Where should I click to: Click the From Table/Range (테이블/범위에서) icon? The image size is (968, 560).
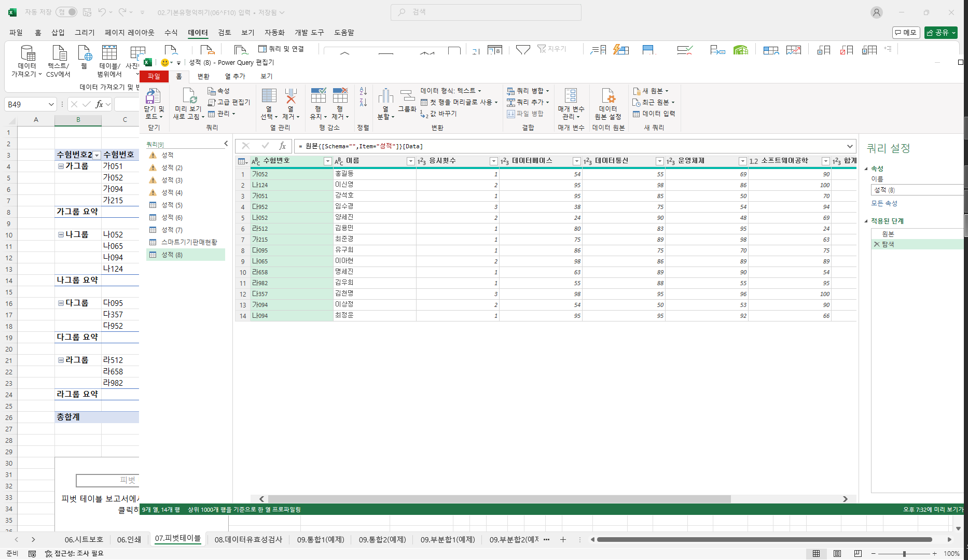pos(109,53)
